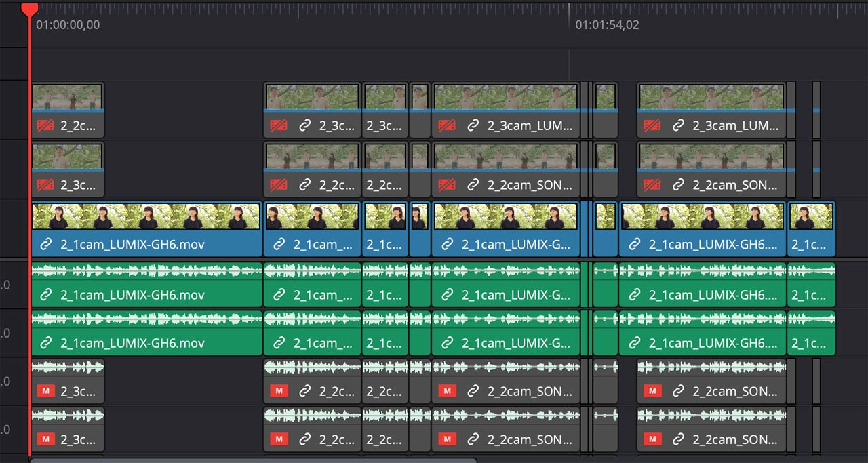Image resolution: width=868 pixels, height=463 pixels.
Task: Toggle the M badge on the middle 2_2cam_SON clip in the upper gray audio track
Action: (x=447, y=391)
